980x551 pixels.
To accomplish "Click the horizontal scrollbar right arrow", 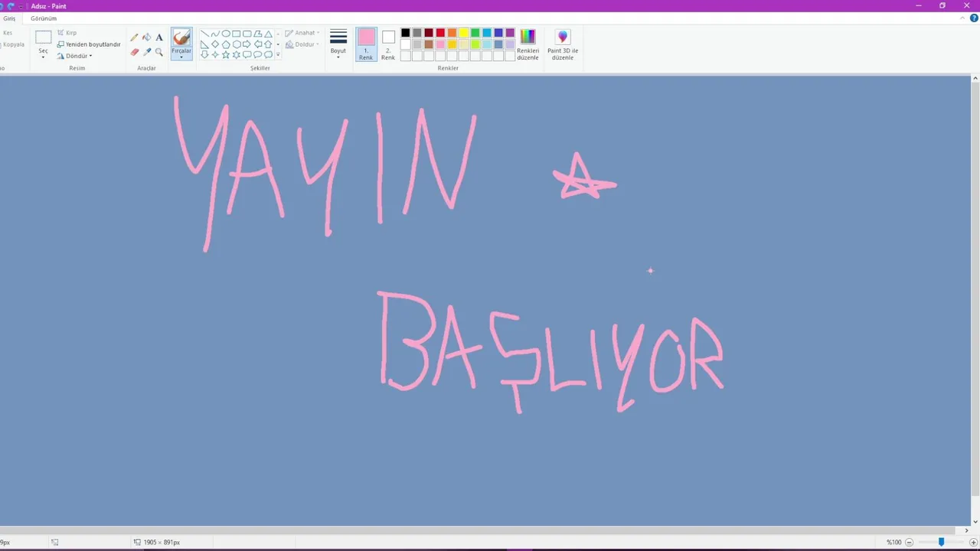I will pos(966,530).
